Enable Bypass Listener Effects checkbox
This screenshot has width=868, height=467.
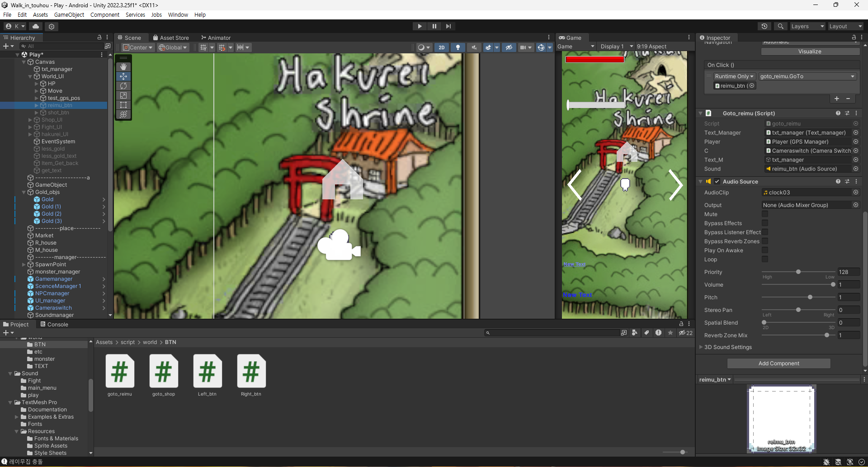point(765,232)
